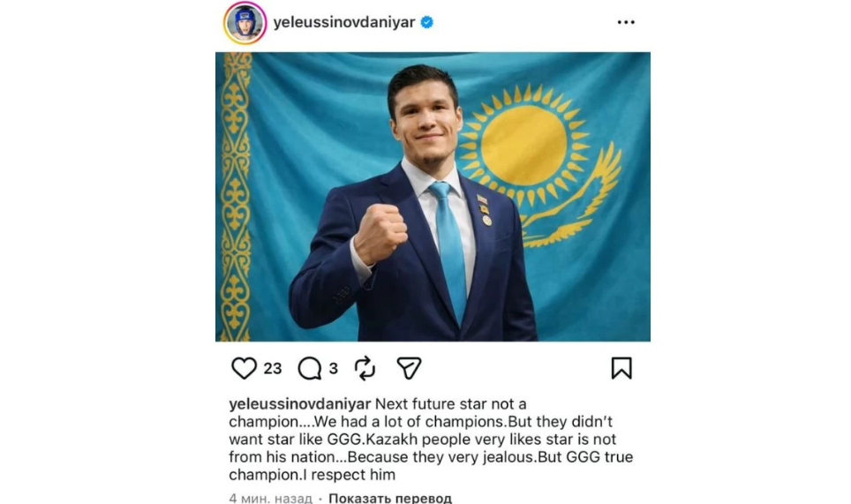Repost using the circular arrows icon

[365, 368]
